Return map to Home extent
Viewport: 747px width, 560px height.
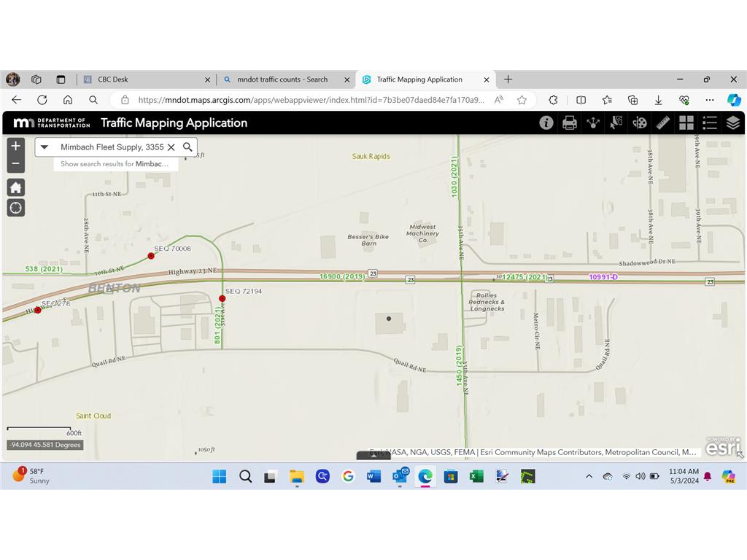point(16,187)
